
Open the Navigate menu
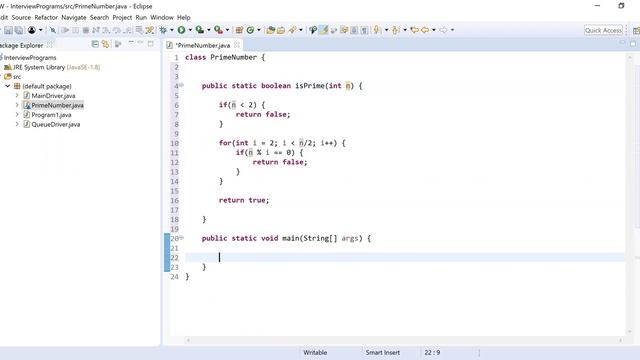74,18
